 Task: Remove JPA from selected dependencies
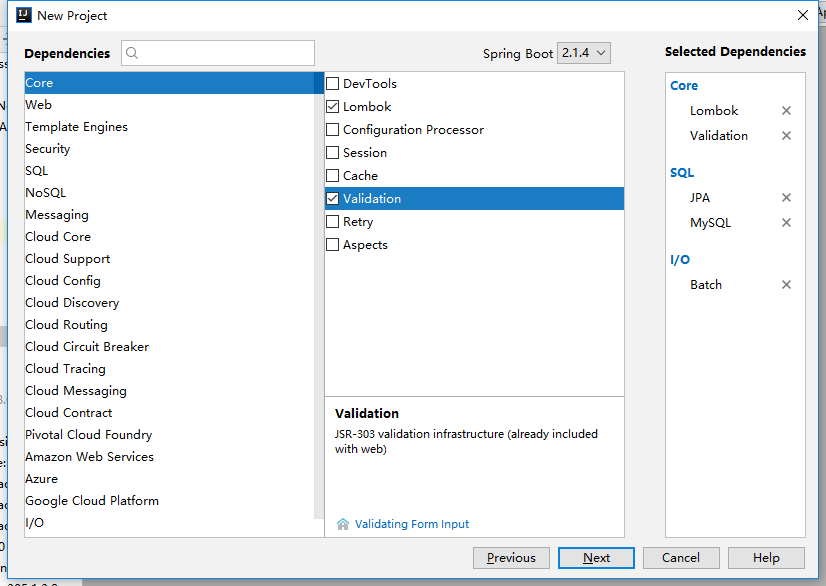[786, 198]
